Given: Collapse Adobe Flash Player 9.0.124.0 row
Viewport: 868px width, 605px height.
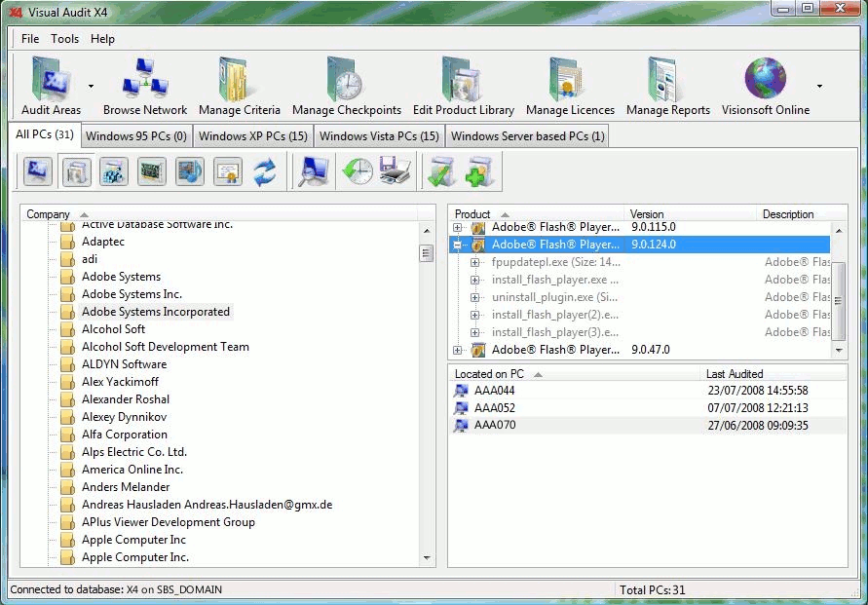Looking at the screenshot, I should 457,245.
